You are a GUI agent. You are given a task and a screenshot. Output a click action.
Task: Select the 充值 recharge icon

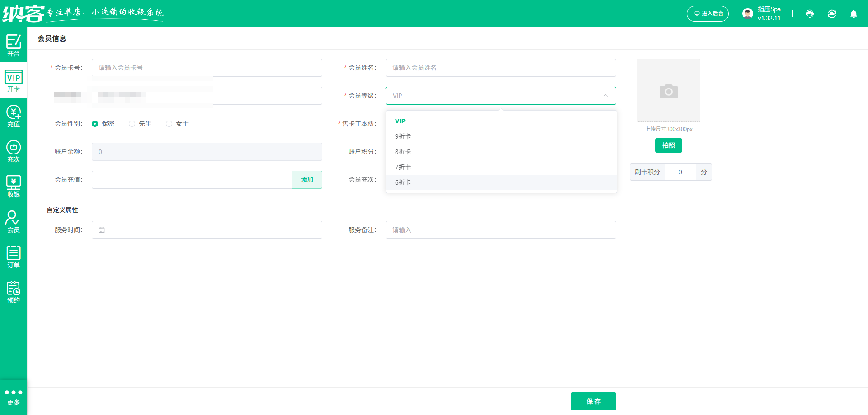tap(13, 115)
